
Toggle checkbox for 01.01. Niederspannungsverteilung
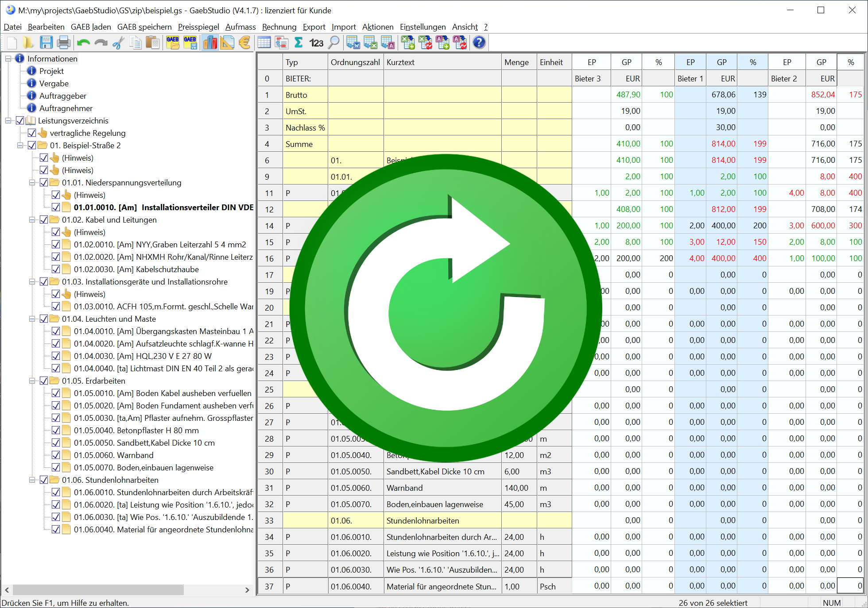tap(44, 182)
